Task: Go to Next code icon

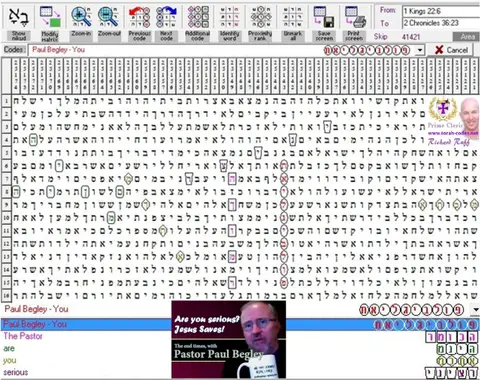Action: pos(166,17)
